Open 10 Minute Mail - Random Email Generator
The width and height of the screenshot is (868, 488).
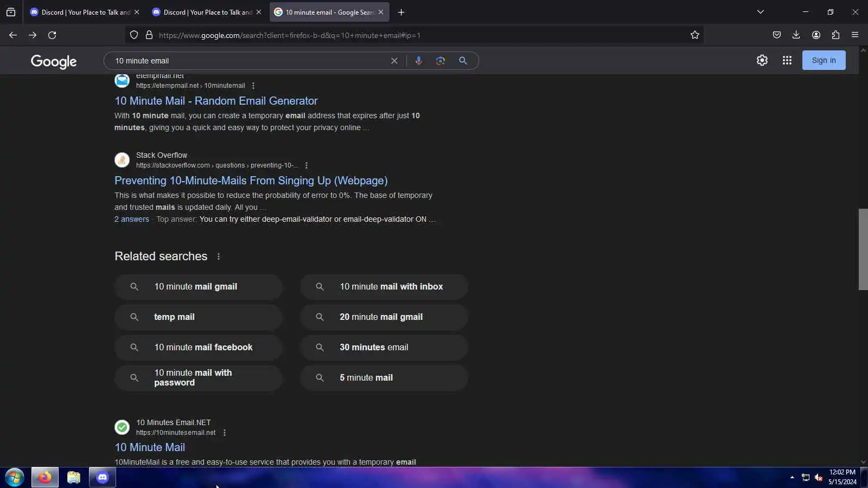click(x=216, y=101)
